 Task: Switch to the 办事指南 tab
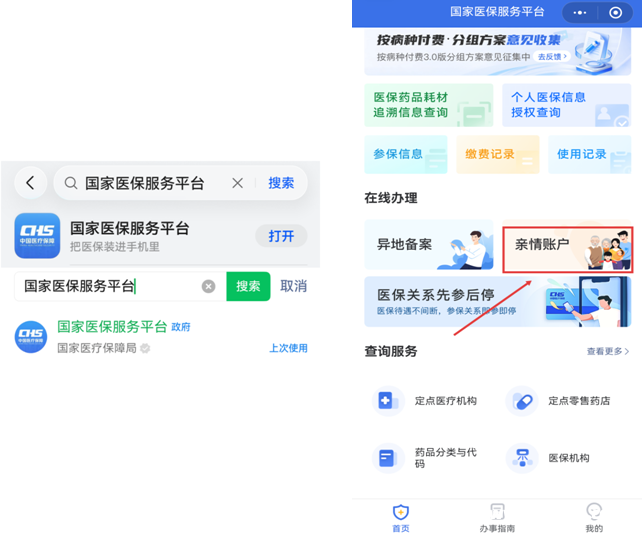[x=497, y=519]
